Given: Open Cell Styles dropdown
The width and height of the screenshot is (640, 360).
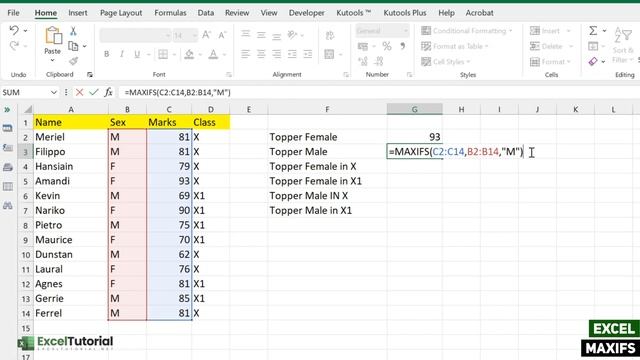Looking at the screenshot, I should (x=446, y=62).
